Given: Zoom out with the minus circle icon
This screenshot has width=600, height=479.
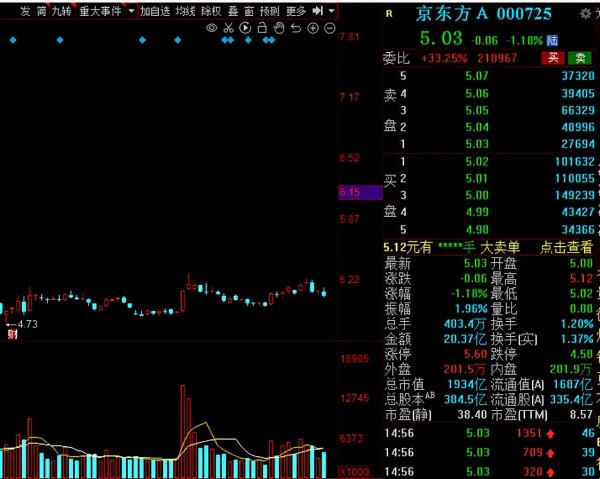Looking at the screenshot, I should pyautogui.click(x=329, y=28).
